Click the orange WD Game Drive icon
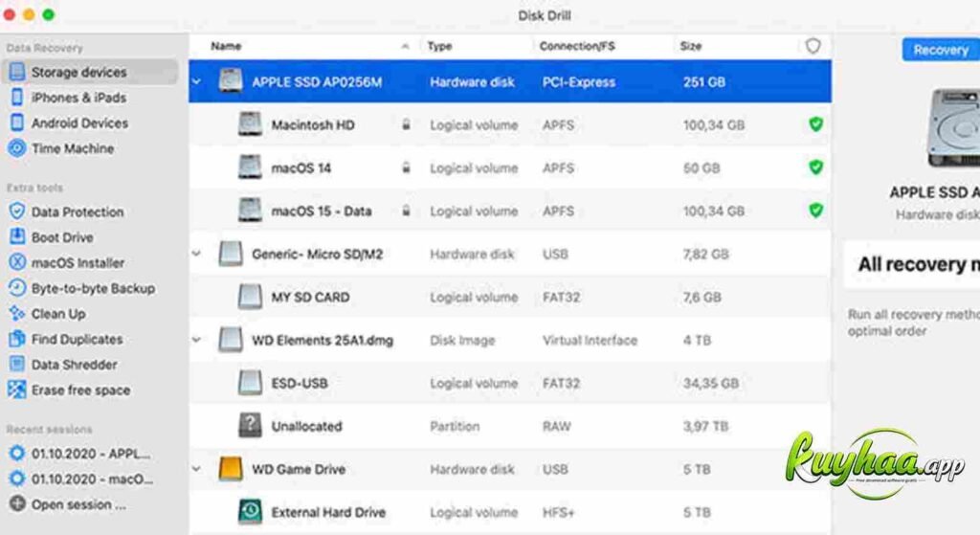Screen dimensions: 980x535 [231, 469]
